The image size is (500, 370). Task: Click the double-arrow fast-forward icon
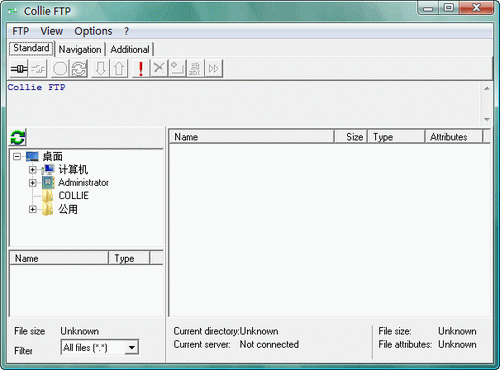[213, 69]
